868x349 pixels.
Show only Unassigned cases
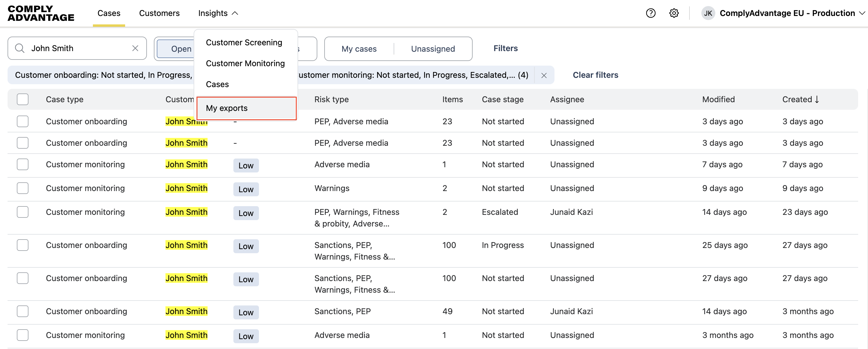tap(433, 49)
